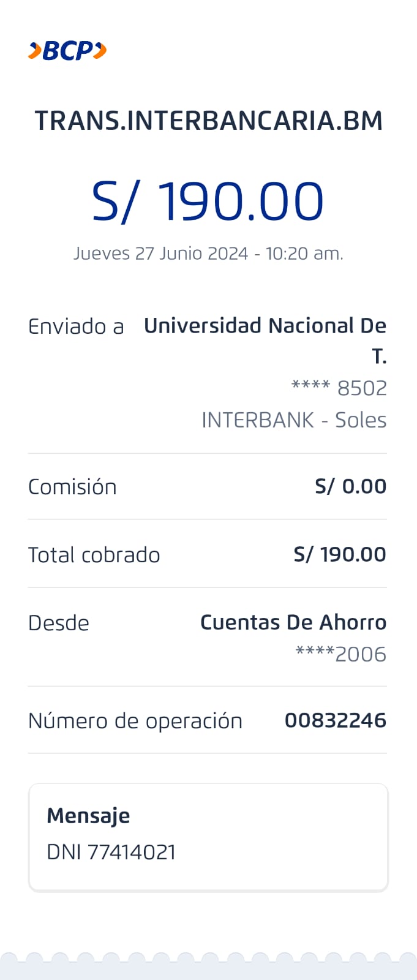The width and height of the screenshot is (417, 980).
Task: Click the commission value S/ 0.00
Action: (x=350, y=486)
